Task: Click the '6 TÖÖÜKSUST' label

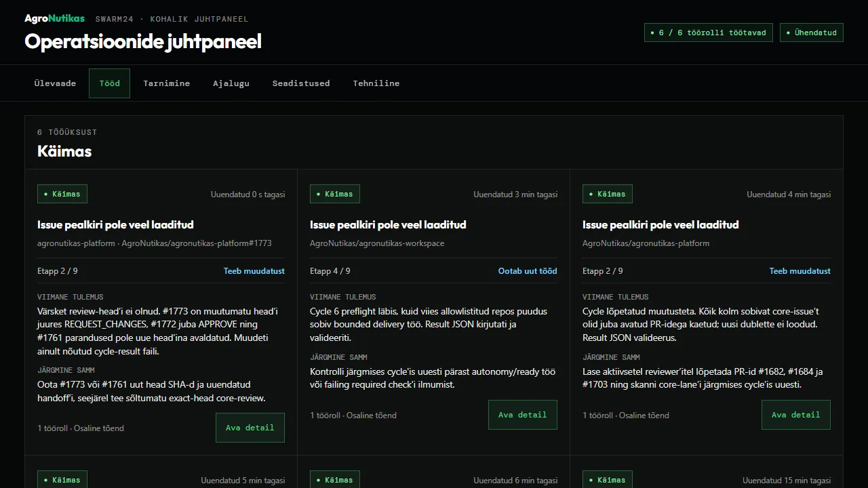Action: 67,132
